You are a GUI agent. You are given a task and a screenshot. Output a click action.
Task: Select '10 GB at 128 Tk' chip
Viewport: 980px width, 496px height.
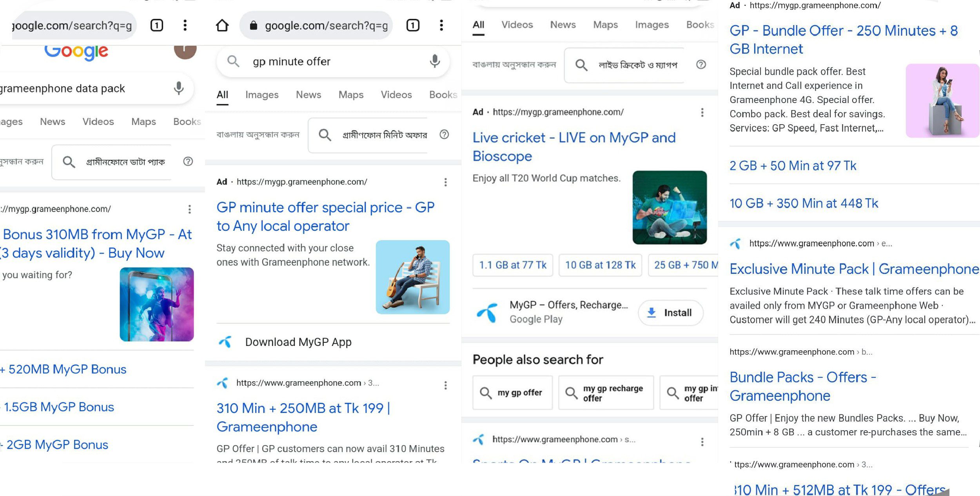coord(600,265)
